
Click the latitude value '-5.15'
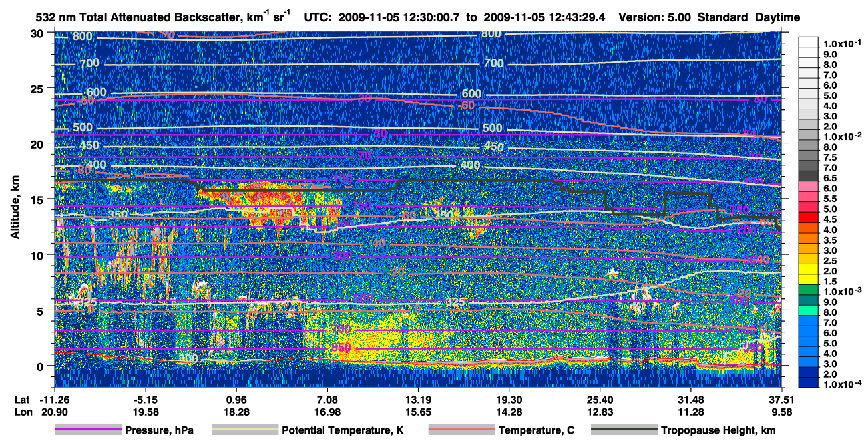(x=146, y=399)
